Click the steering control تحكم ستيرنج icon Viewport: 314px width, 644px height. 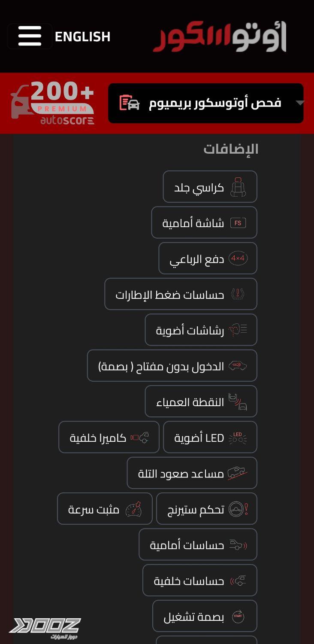coord(239,509)
